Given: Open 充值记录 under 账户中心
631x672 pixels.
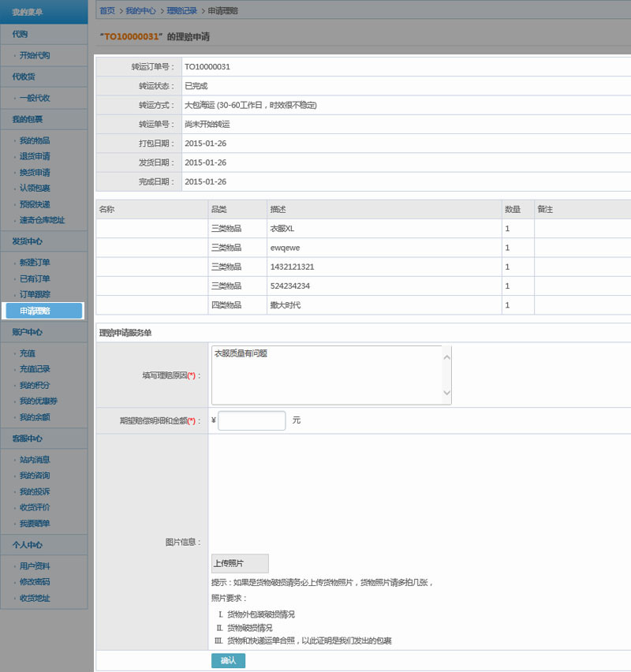Looking at the screenshot, I should tap(35, 369).
